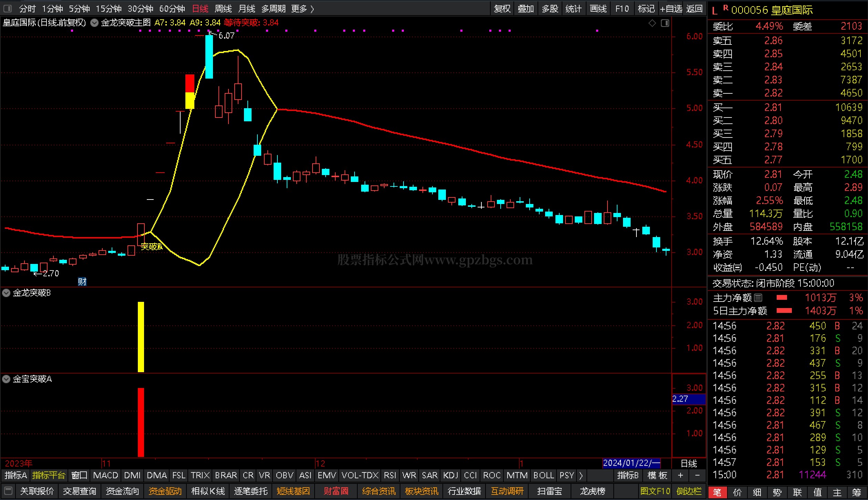The height and width of the screenshot is (500, 868).
Task: Click the 窗口 indicator tab
Action: point(79,476)
